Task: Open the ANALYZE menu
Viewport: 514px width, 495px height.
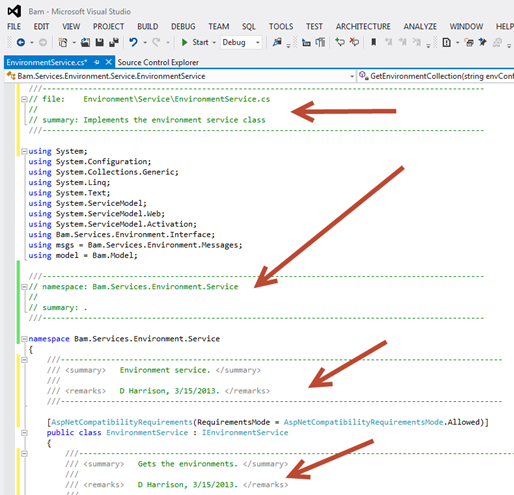Action: coord(420,26)
